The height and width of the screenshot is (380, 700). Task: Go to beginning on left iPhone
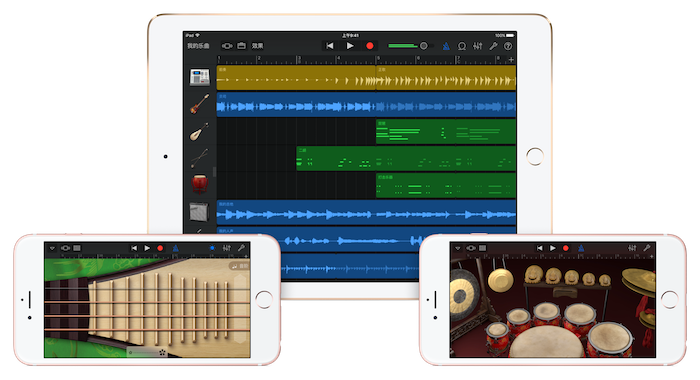134,248
